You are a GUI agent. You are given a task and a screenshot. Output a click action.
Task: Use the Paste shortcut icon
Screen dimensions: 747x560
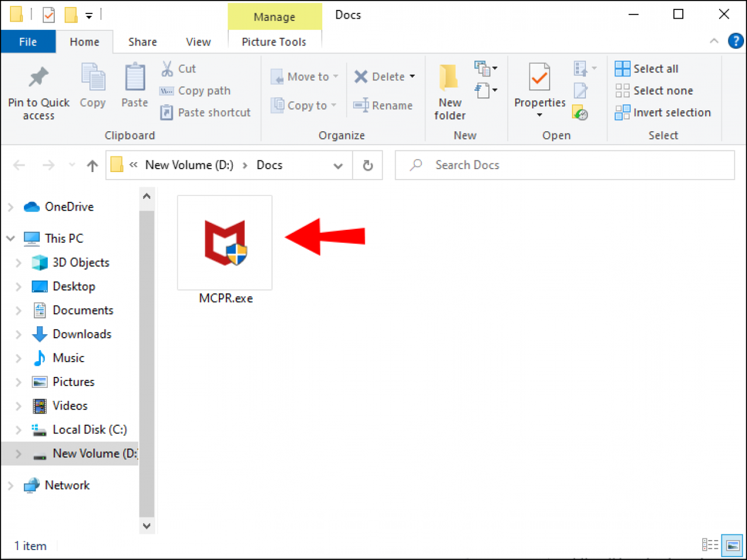pos(167,112)
